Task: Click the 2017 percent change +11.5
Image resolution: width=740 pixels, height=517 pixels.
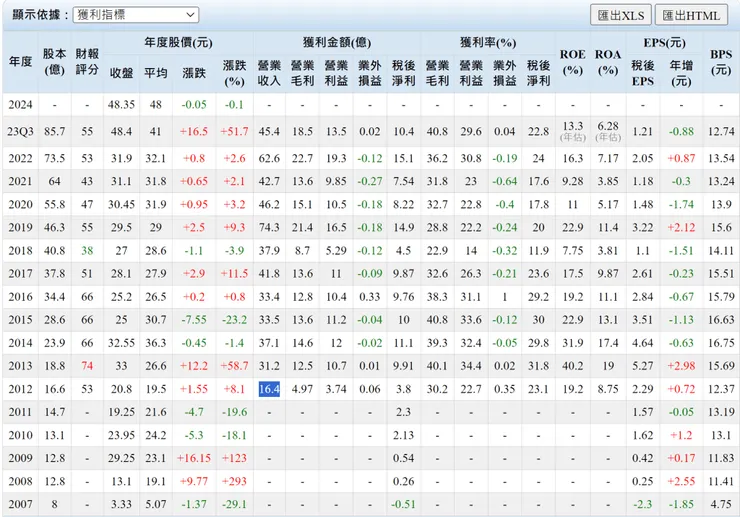Action: pos(234,273)
